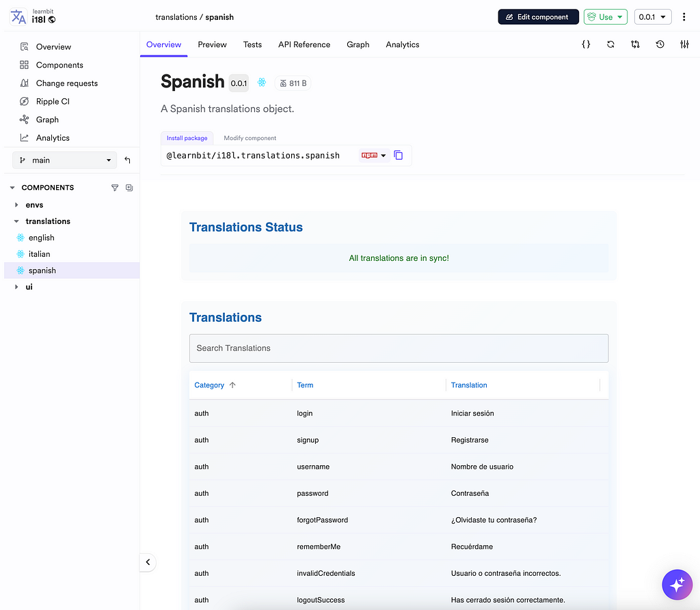Click the 'Recuérdame' translation cell
This screenshot has width=700, height=610.
472,546
